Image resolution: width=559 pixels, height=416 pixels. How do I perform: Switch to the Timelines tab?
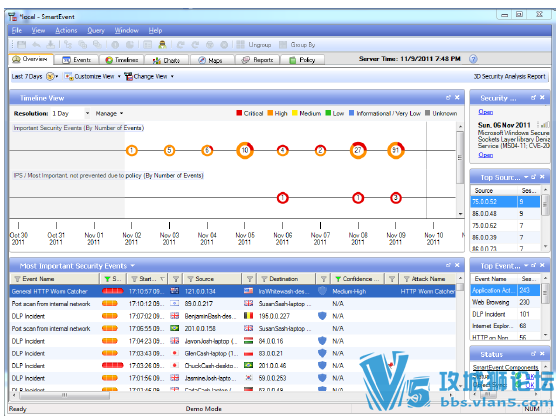point(122,60)
